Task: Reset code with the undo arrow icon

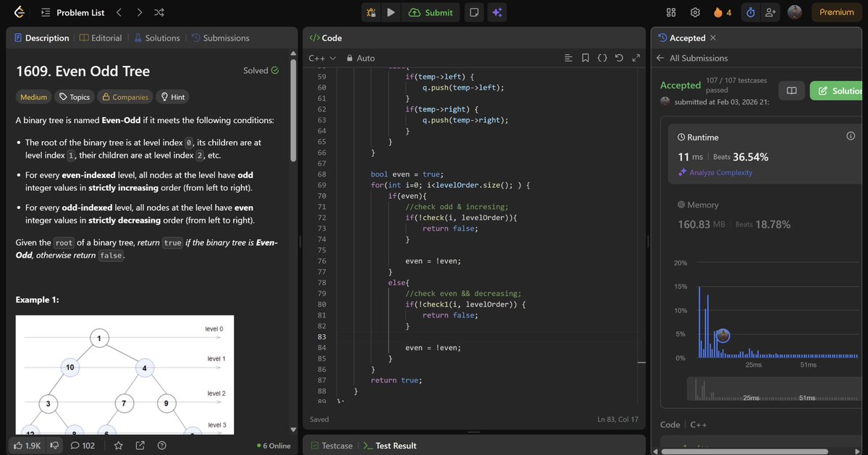Action: [x=619, y=58]
